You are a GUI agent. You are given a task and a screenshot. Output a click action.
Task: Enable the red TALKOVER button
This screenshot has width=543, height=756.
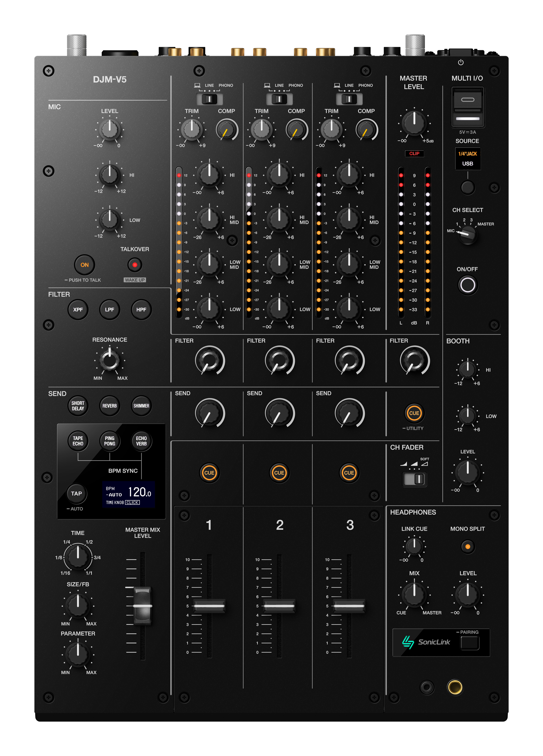point(135,265)
